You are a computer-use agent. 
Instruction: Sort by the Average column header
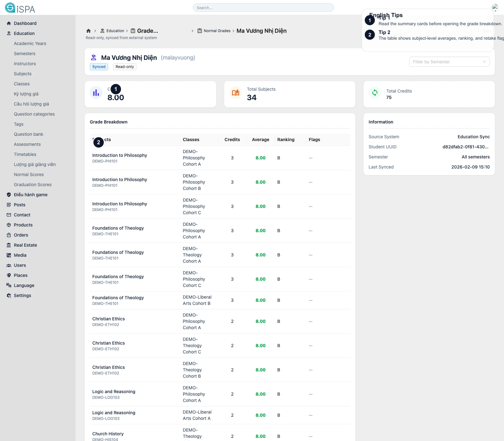(x=260, y=140)
